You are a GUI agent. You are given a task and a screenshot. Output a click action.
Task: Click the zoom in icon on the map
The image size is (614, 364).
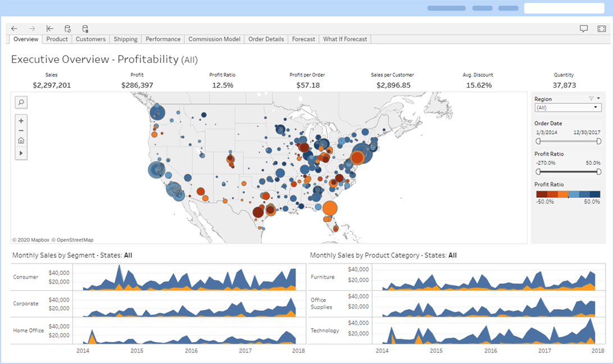21,120
